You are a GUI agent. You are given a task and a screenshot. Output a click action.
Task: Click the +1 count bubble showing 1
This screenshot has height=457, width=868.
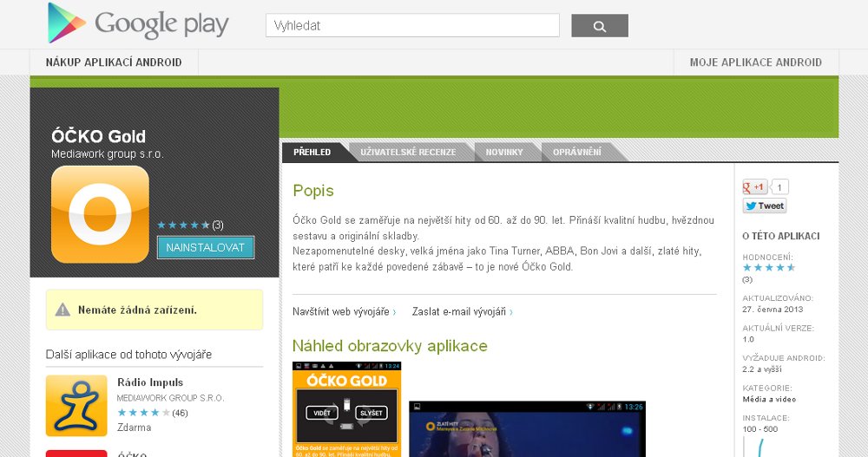point(779,187)
